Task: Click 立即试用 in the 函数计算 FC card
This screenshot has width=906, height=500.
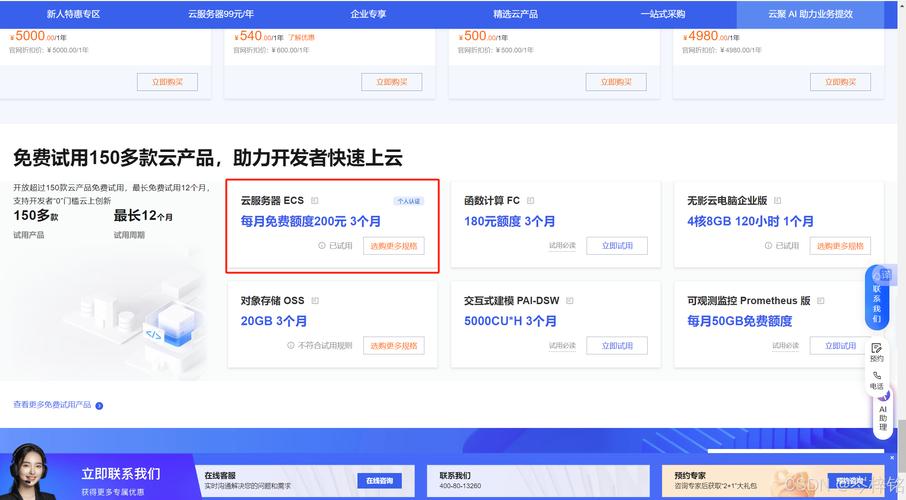Action: [x=617, y=246]
